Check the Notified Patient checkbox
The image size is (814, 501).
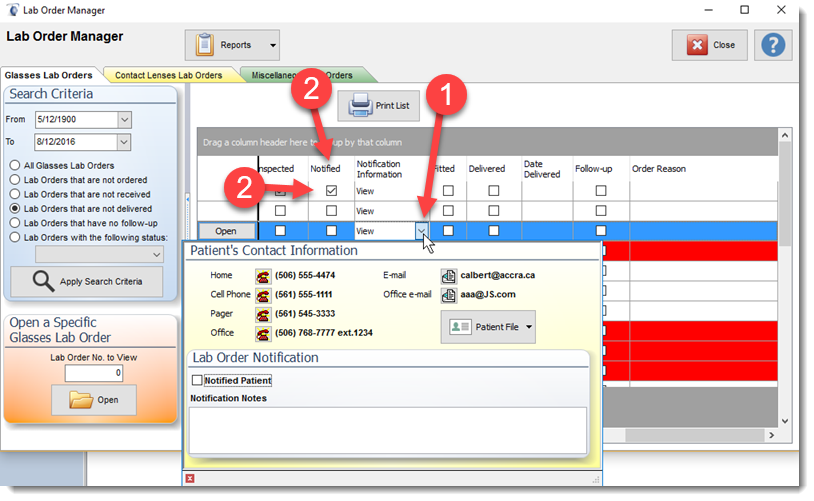tap(197, 380)
